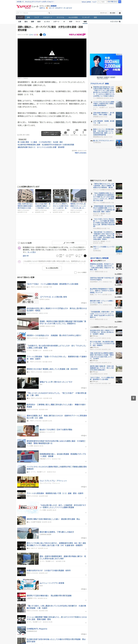Viewport: 138px width, 644px height.
Task: Click the top-right web search button
Action: (120, 2)
